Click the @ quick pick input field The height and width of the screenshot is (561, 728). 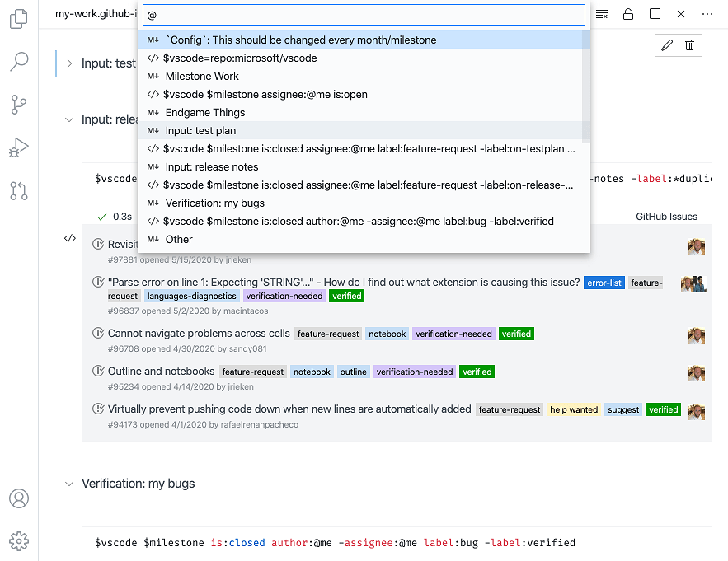(x=364, y=14)
